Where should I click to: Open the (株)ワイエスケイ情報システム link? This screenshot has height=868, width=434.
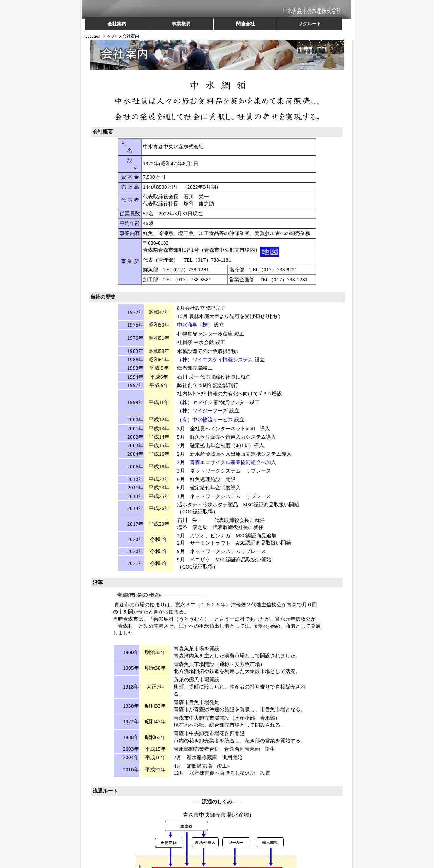coord(215,360)
